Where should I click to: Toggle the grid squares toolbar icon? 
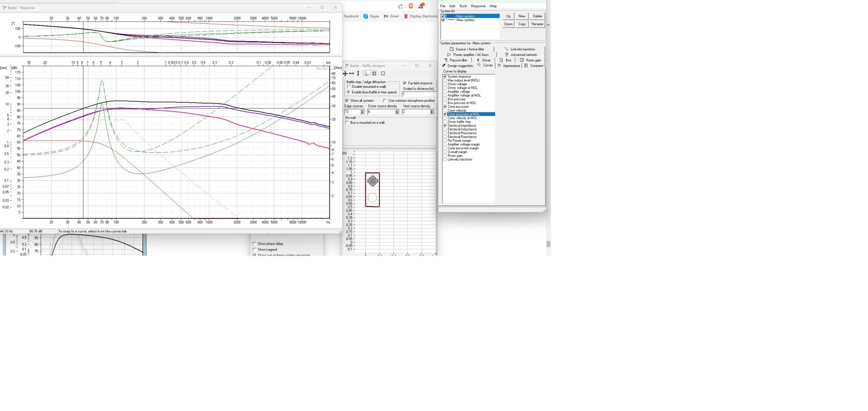(x=374, y=73)
